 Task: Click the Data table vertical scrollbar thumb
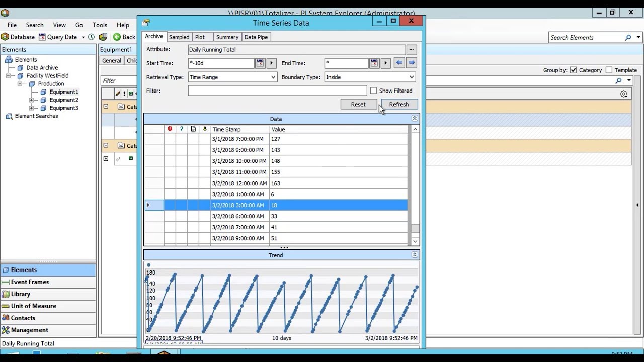(415, 228)
